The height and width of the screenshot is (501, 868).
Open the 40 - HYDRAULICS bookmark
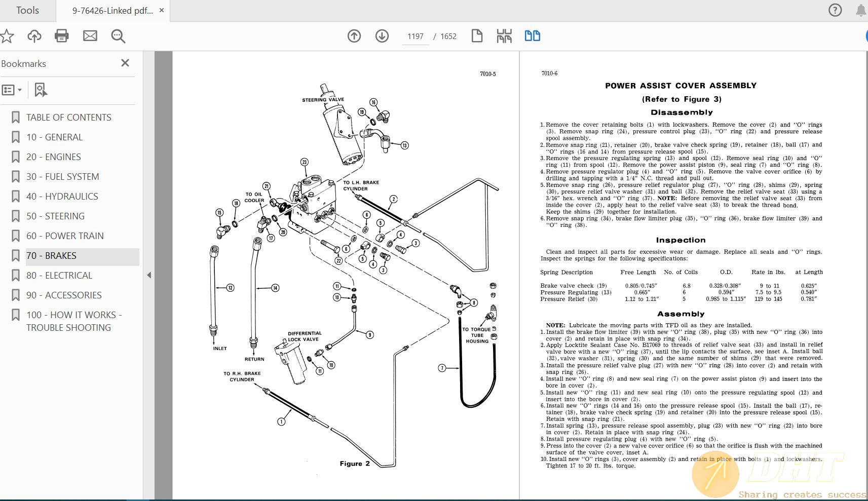tap(62, 197)
